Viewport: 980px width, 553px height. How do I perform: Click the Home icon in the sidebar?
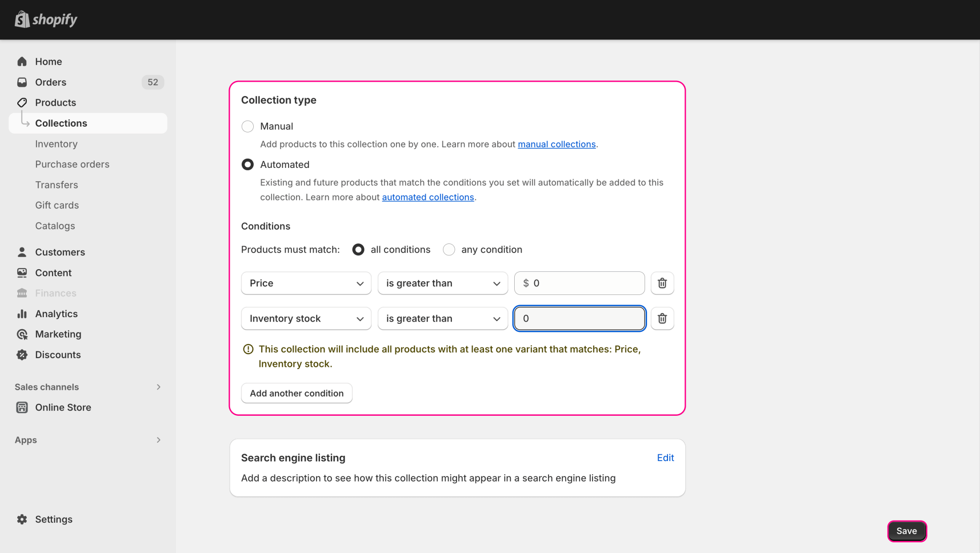[22, 62]
